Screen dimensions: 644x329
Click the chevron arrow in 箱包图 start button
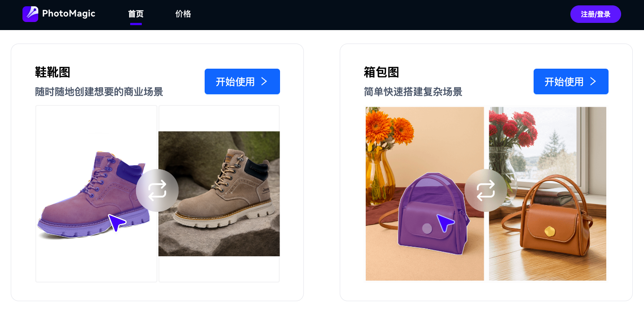tap(593, 81)
